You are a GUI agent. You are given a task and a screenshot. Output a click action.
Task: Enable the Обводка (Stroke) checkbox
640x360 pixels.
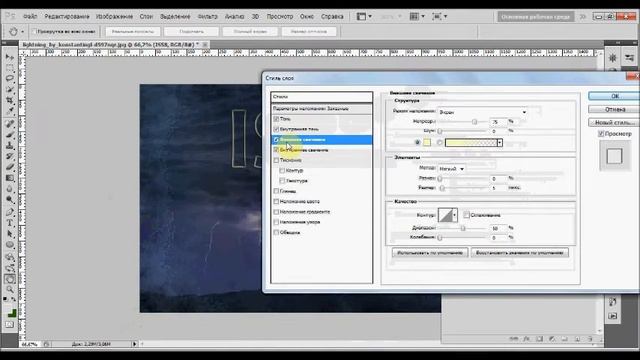276,232
